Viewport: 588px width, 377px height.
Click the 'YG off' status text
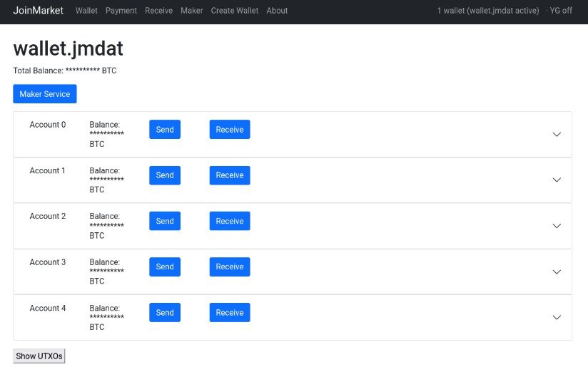[x=561, y=11]
